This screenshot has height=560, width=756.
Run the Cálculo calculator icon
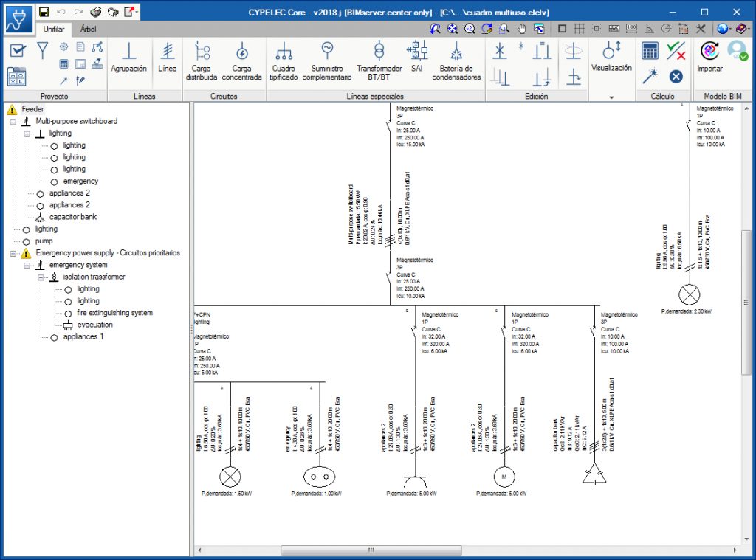[650, 51]
